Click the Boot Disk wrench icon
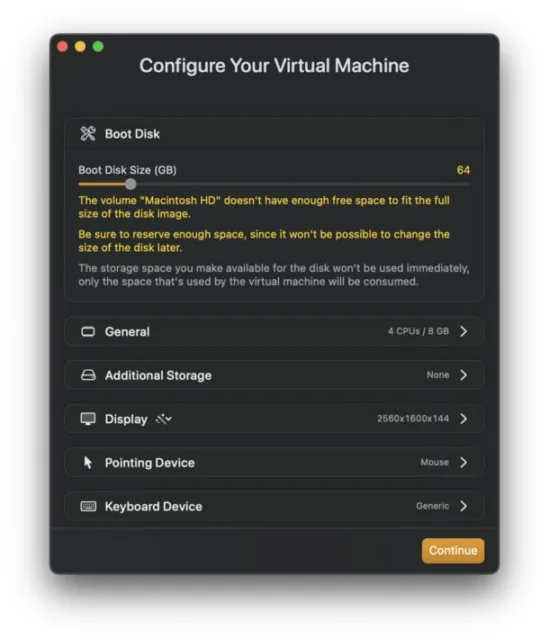The height and width of the screenshot is (640, 549). click(88, 133)
